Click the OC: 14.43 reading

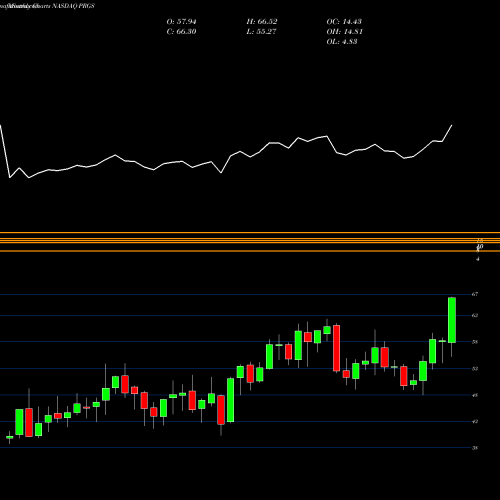pyautogui.click(x=344, y=22)
